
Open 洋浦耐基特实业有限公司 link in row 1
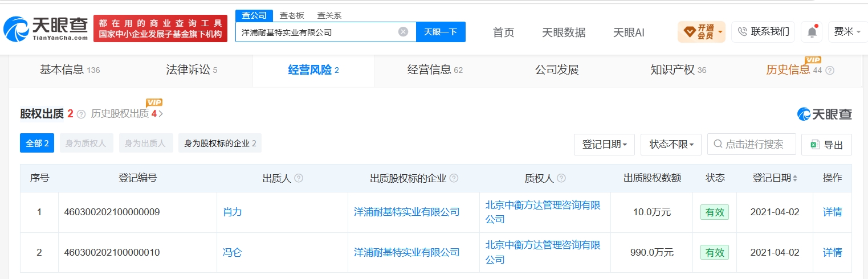(x=406, y=212)
